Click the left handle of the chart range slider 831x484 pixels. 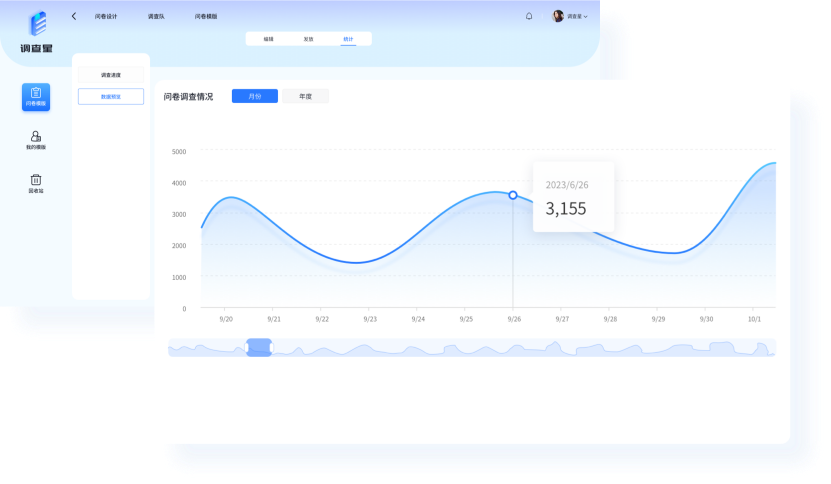point(247,347)
